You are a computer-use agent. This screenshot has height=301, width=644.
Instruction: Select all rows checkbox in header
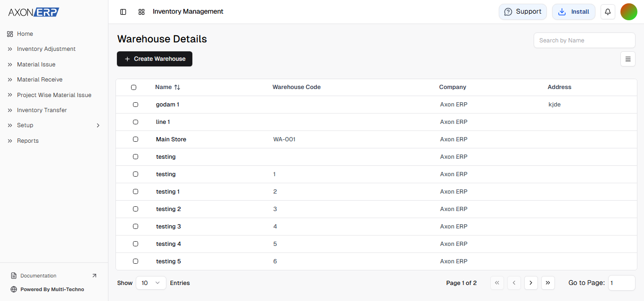click(x=133, y=87)
